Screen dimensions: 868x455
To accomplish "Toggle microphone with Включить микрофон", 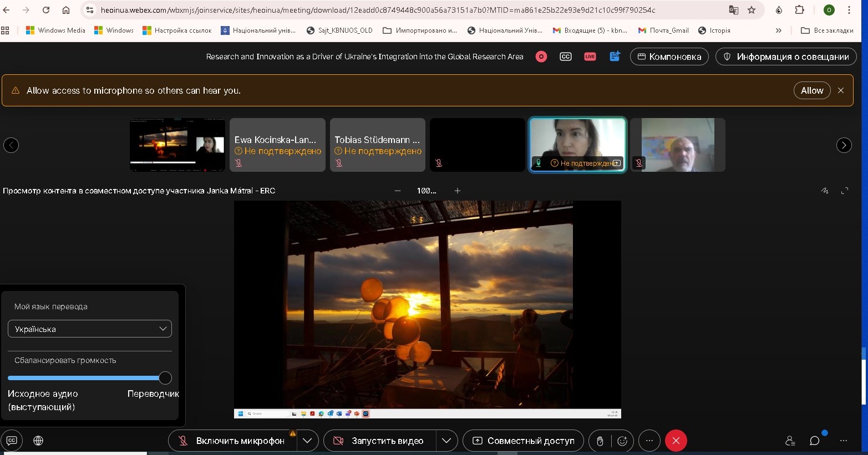I will point(232,441).
